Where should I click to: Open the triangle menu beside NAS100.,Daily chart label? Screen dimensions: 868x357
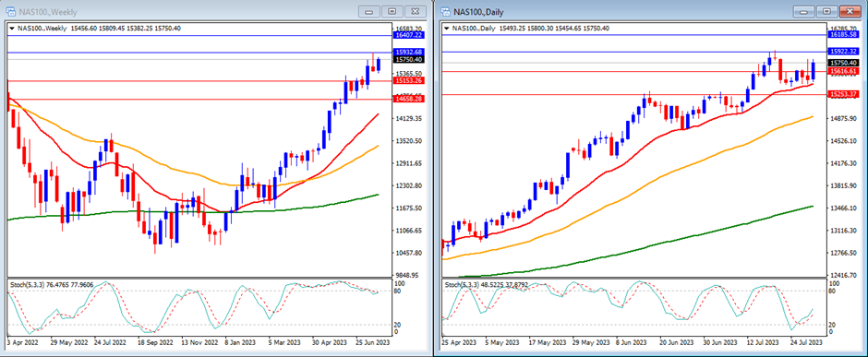[x=447, y=29]
